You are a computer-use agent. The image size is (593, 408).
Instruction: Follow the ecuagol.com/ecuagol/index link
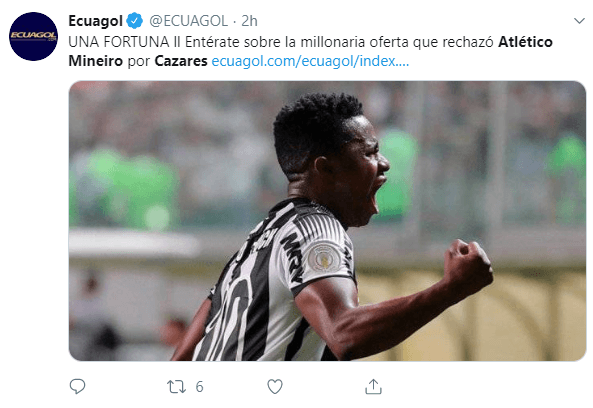coord(310,61)
